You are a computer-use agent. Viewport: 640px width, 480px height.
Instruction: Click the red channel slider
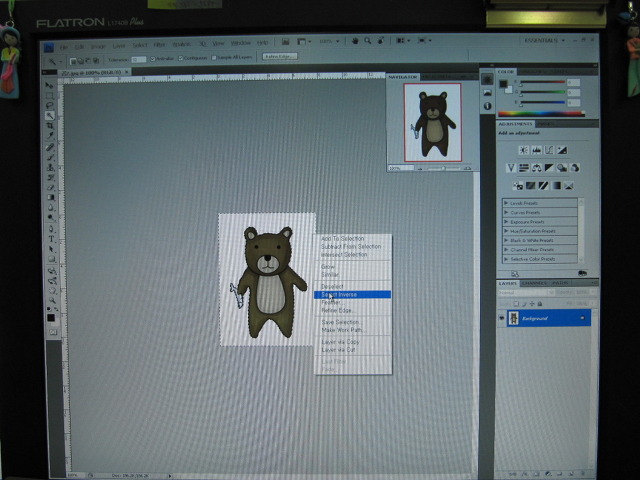pyautogui.click(x=542, y=82)
